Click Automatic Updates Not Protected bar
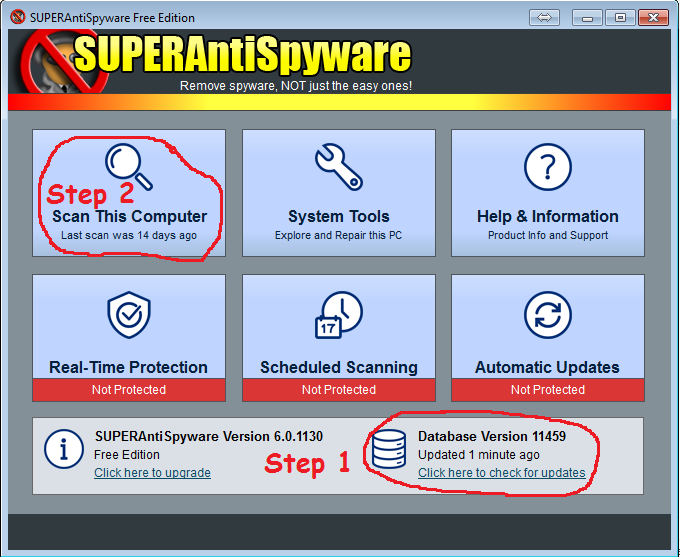The image size is (680, 557). [547, 389]
